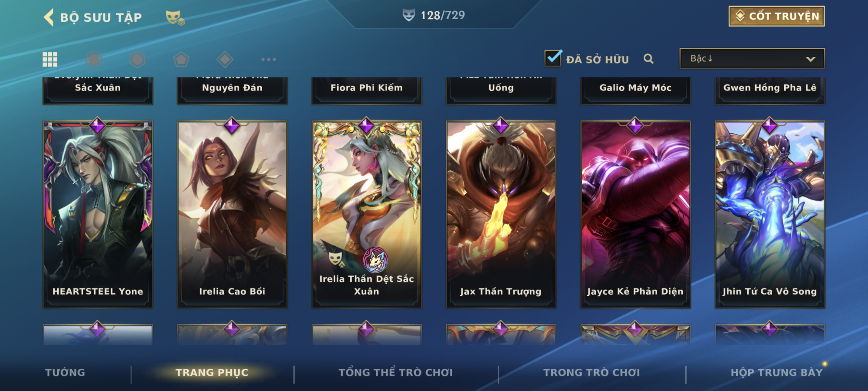Filter by the pentagon rarity tier icon
This screenshot has width=868, height=391.
coord(181,59)
